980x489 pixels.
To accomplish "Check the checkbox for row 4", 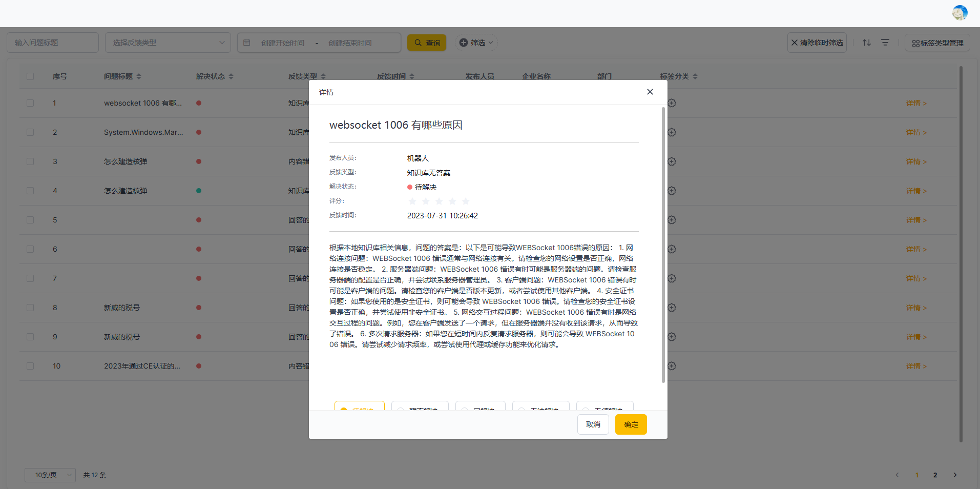I will [30, 191].
